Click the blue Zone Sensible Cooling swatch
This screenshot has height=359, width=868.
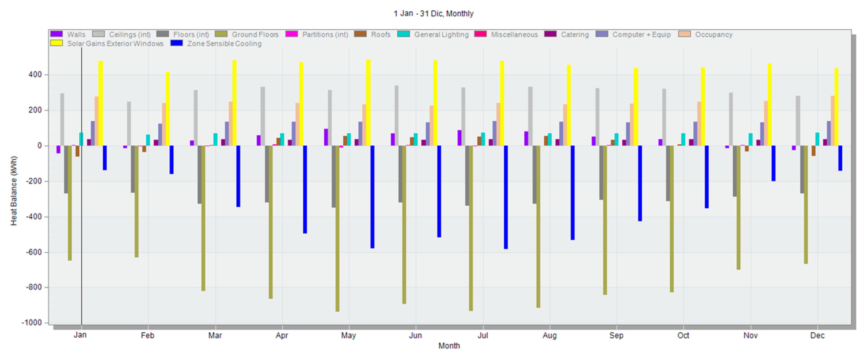176,43
